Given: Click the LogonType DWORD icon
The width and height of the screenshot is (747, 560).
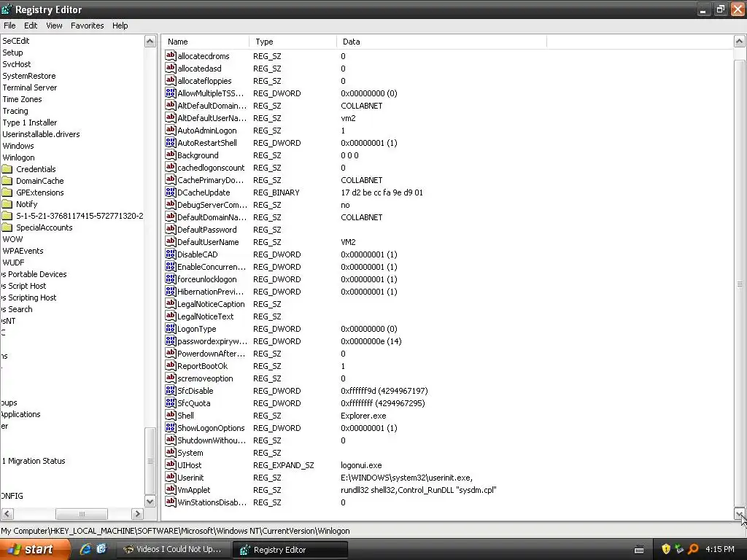Looking at the screenshot, I should point(171,328).
